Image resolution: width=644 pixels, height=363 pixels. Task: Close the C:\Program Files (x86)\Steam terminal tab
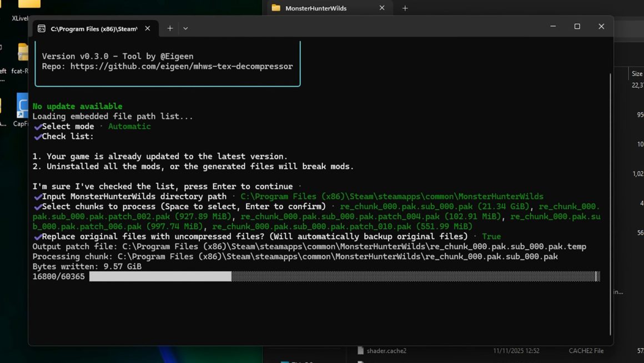pyautogui.click(x=147, y=28)
